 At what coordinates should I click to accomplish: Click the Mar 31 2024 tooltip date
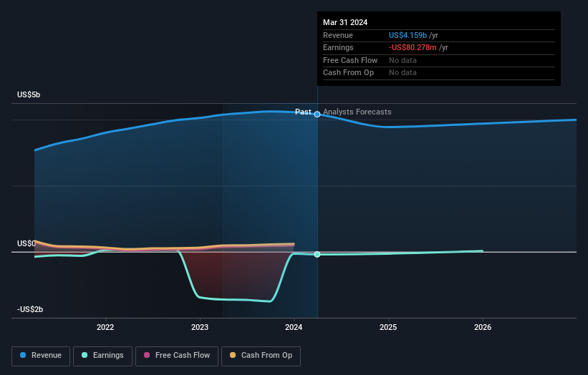click(x=345, y=22)
